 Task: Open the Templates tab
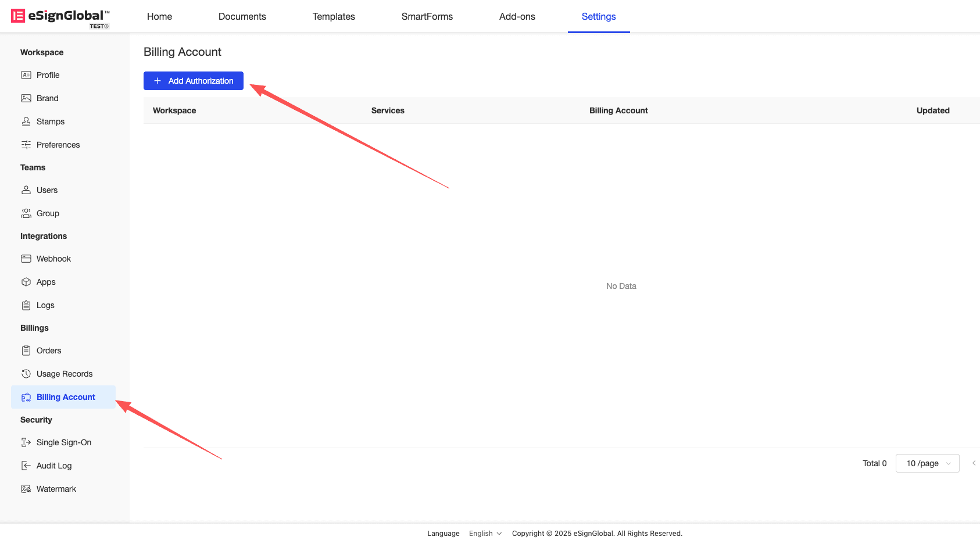click(334, 16)
